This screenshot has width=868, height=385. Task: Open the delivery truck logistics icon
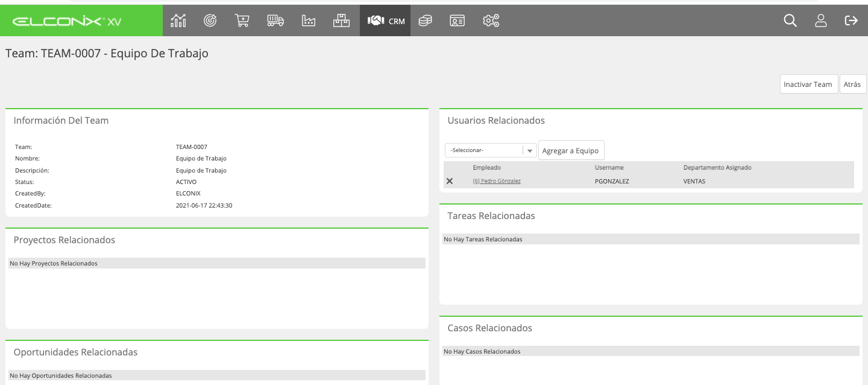point(275,21)
